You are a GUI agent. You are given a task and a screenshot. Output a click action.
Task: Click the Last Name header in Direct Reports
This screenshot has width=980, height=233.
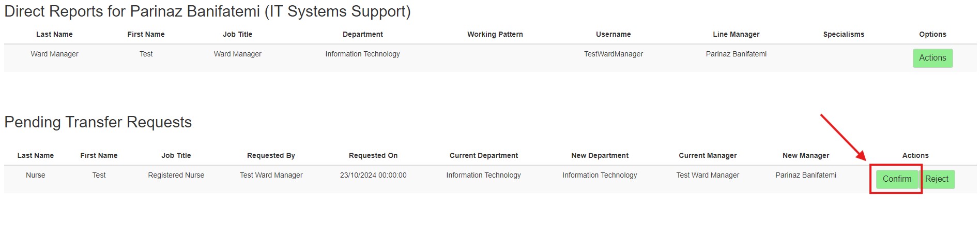(54, 34)
